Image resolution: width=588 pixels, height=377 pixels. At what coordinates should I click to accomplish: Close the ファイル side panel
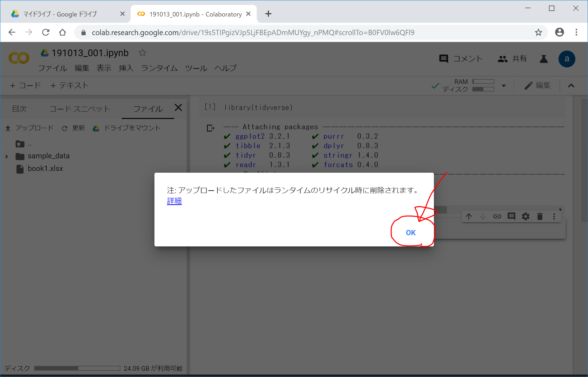coord(178,107)
